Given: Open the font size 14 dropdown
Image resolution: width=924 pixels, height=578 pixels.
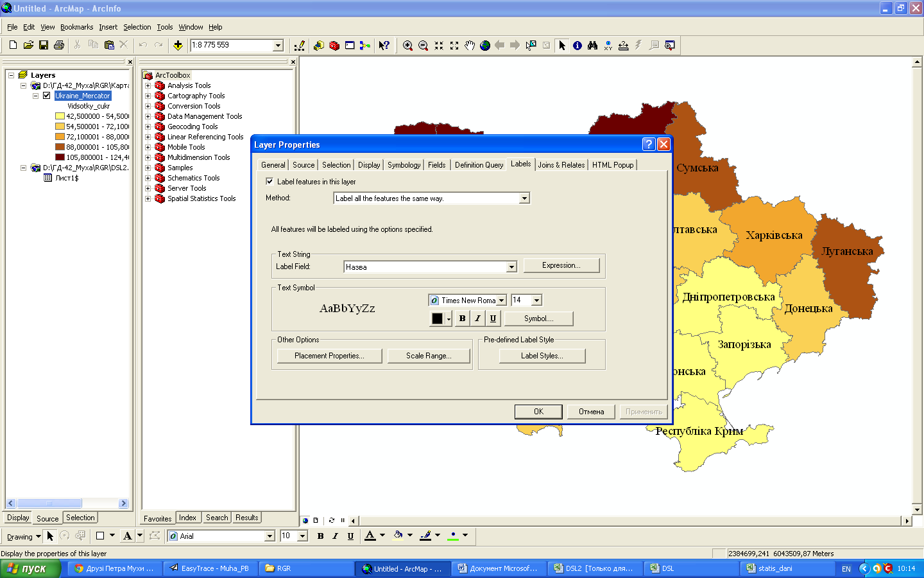Looking at the screenshot, I should tap(536, 300).
